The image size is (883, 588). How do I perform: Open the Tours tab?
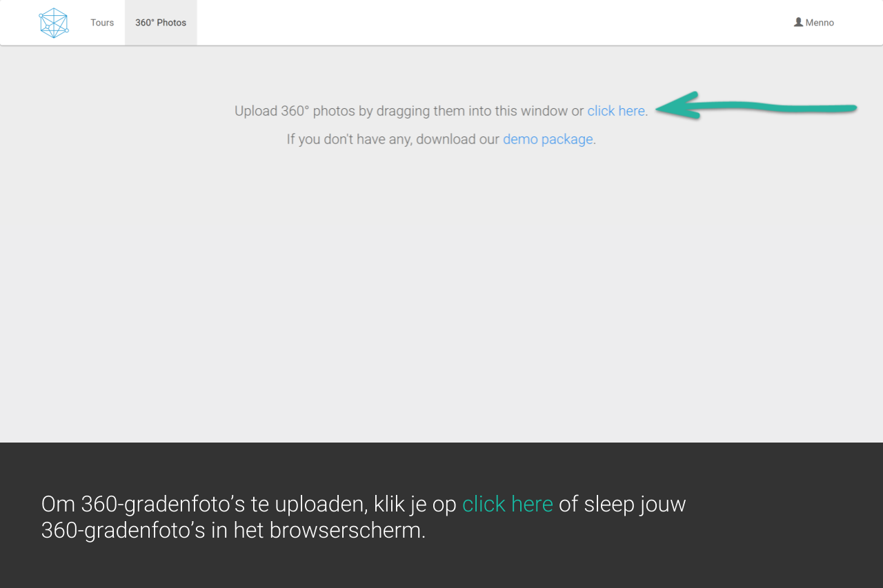102,23
